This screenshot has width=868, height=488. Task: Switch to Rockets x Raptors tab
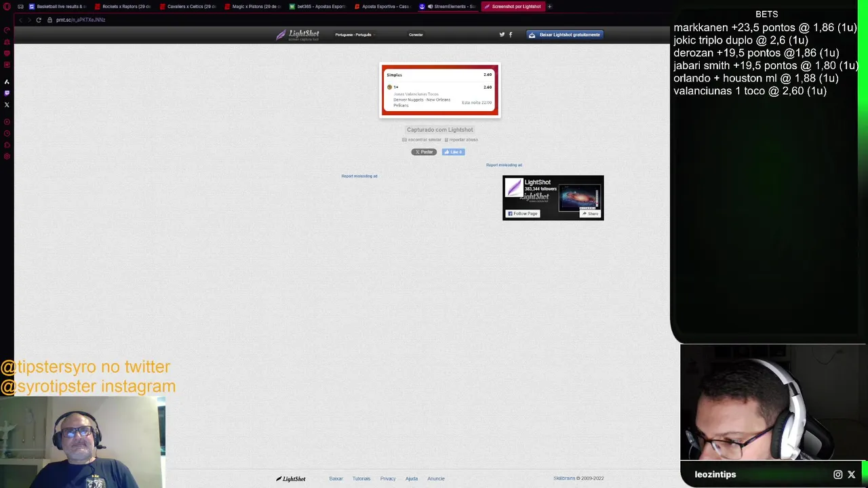pos(123,6)
